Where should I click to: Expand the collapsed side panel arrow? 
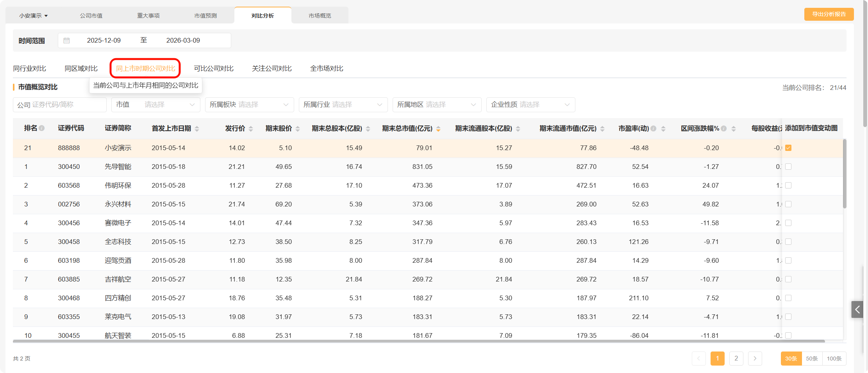tap(857, 310)
